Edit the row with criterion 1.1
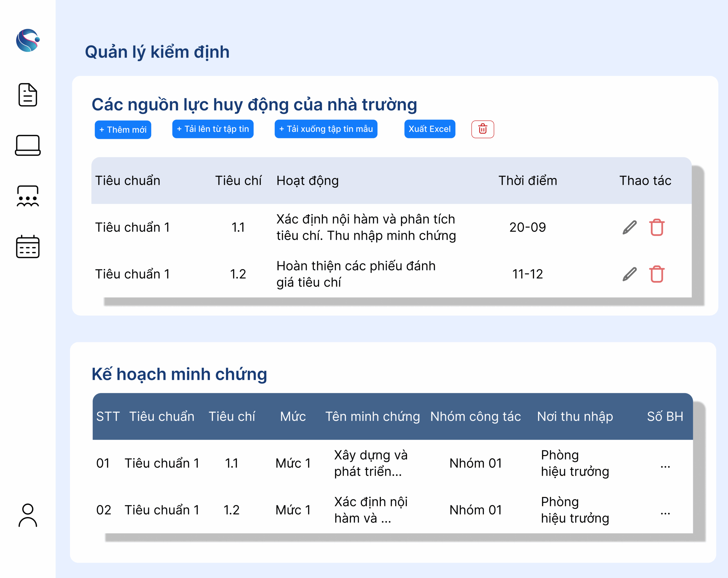 [629, 227]
